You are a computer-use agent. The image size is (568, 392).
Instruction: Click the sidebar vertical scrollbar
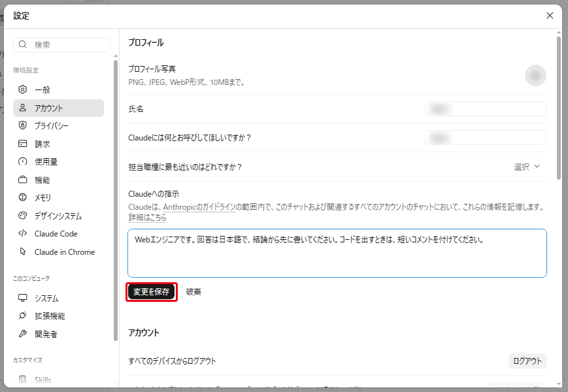(116, 200)
